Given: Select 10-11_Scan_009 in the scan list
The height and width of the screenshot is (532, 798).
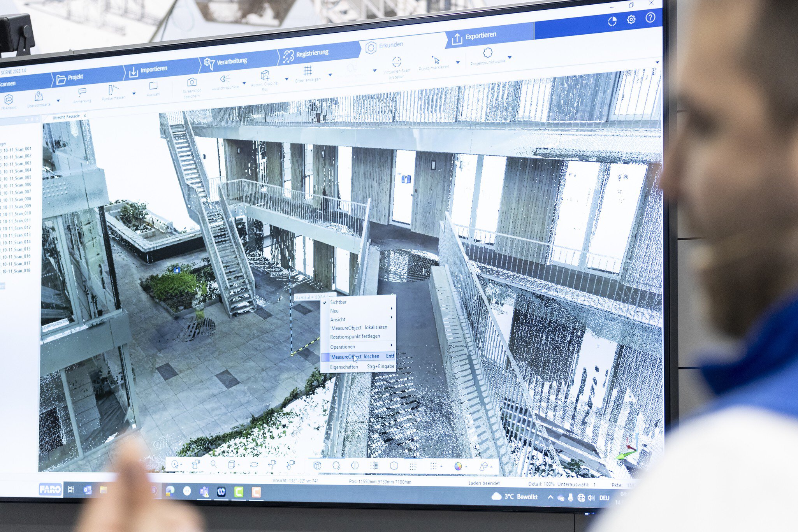Looking at the screenshot, I should click(16, 207).
